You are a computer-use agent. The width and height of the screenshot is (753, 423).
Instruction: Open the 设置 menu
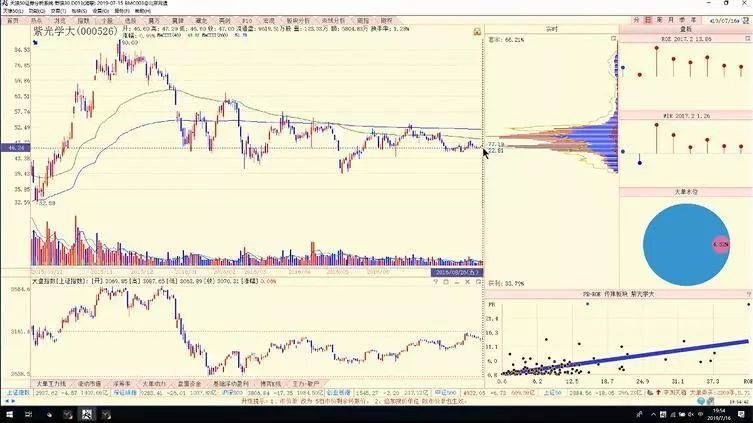(x=100, y=11)
